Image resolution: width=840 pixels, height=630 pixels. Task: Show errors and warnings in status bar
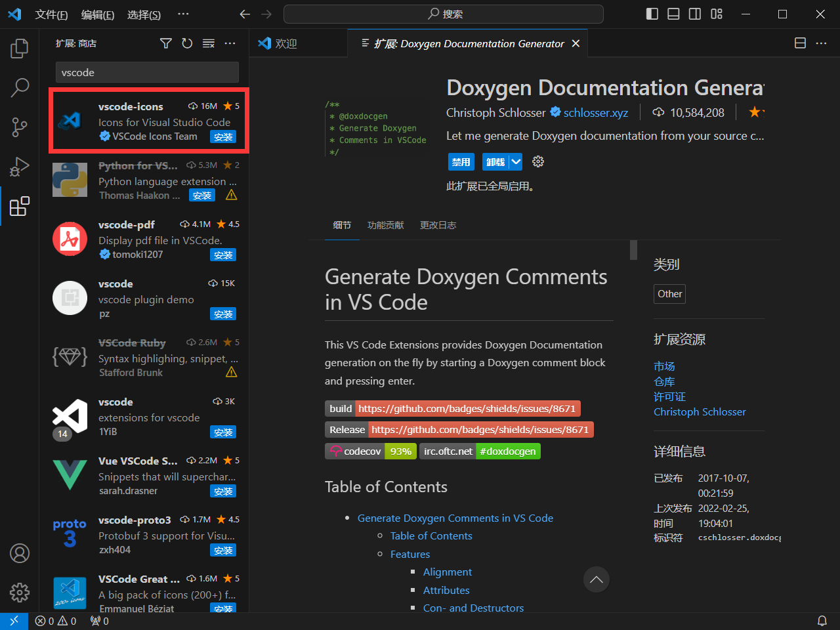click(56, 621)
